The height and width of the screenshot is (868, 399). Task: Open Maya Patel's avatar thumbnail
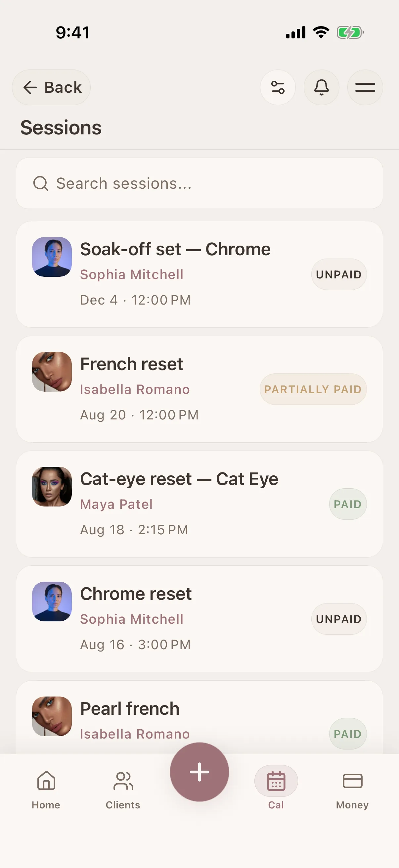tap(52, 487)
